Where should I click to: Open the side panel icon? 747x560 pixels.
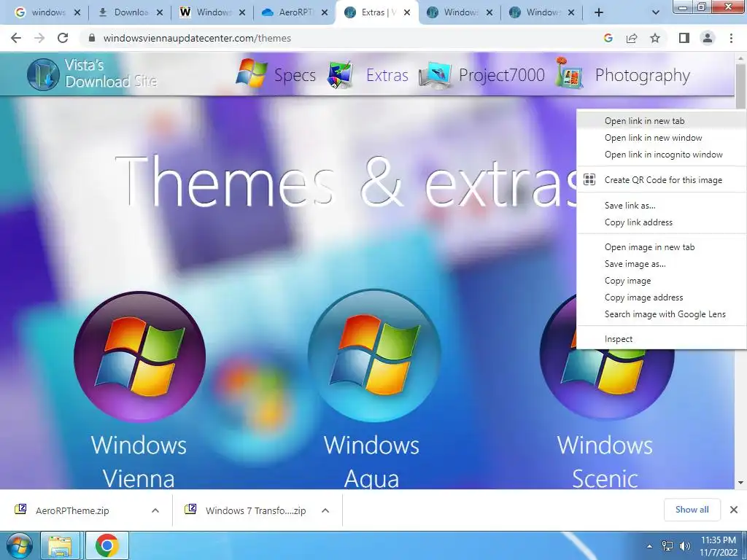[x=684, y=38]
